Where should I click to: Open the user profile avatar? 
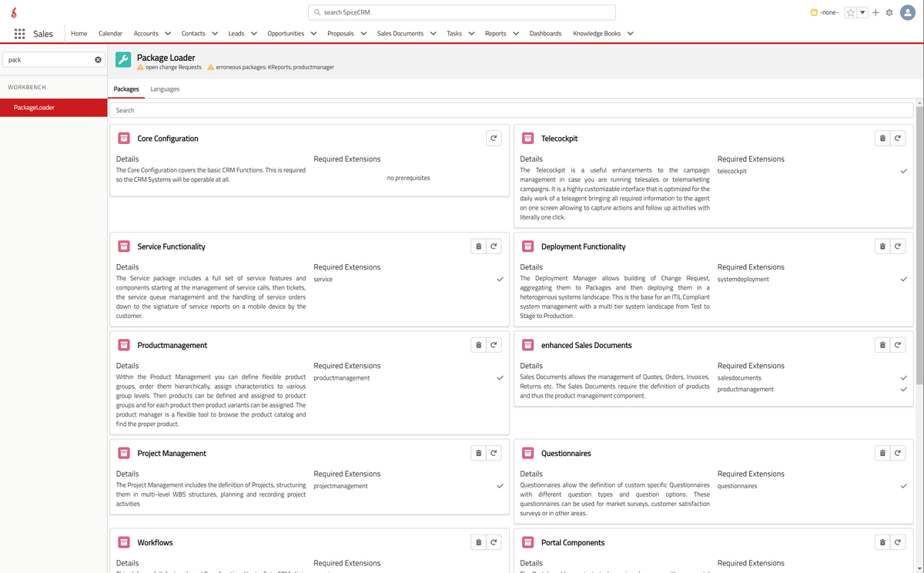pos(907,12)
